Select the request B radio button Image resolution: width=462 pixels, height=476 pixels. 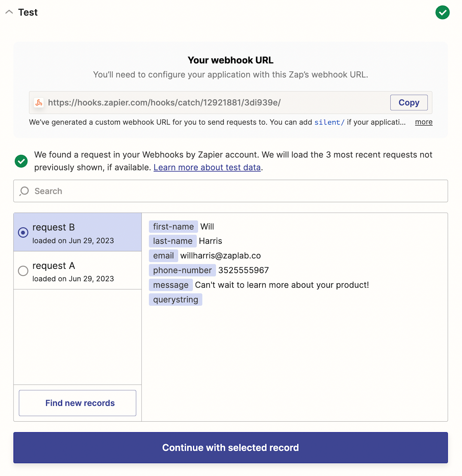tap(23, 233)
